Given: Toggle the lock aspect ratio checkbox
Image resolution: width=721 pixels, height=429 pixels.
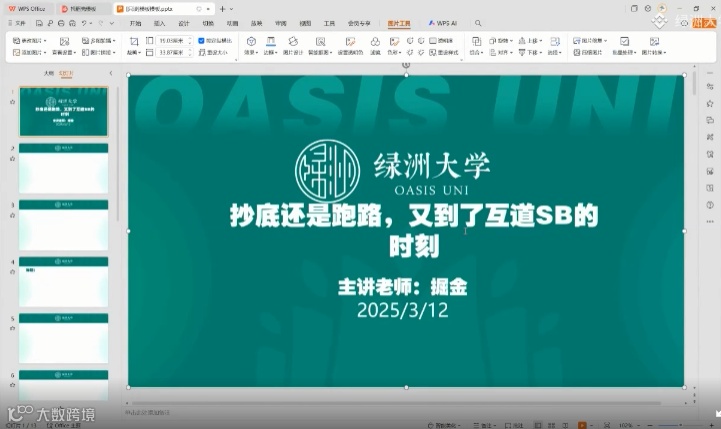Looking at the screenshot, I should tap(201, 41).
